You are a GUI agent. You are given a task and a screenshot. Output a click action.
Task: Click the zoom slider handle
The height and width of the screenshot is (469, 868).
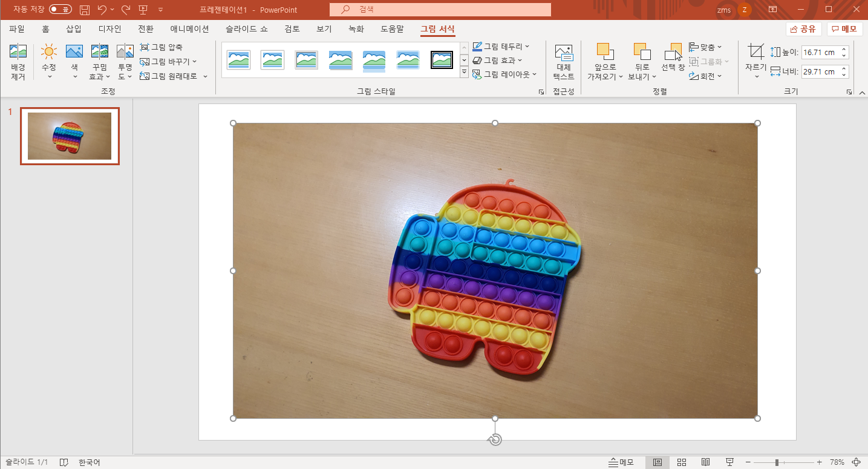(777, 462)
